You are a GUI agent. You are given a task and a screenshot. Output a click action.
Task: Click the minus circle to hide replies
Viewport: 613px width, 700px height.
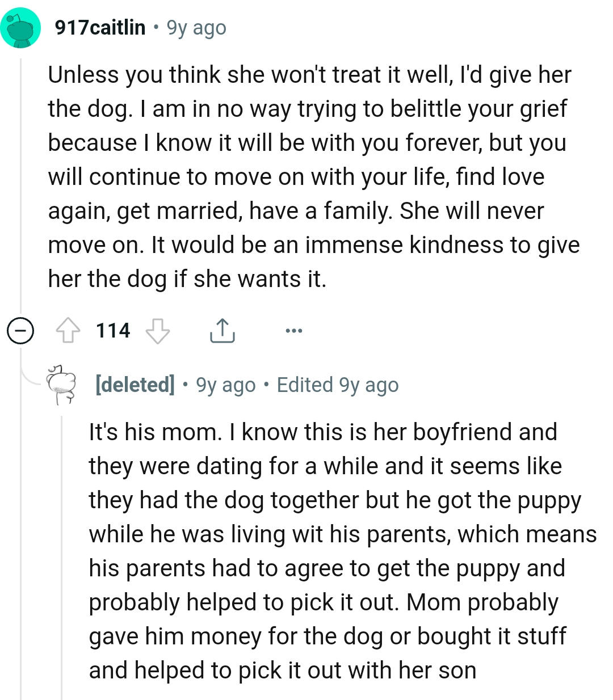[x=20, y=330]
